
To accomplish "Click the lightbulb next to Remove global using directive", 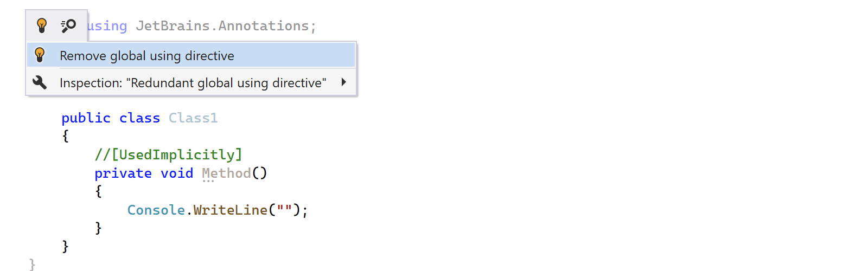I will [x=40, y=55].
